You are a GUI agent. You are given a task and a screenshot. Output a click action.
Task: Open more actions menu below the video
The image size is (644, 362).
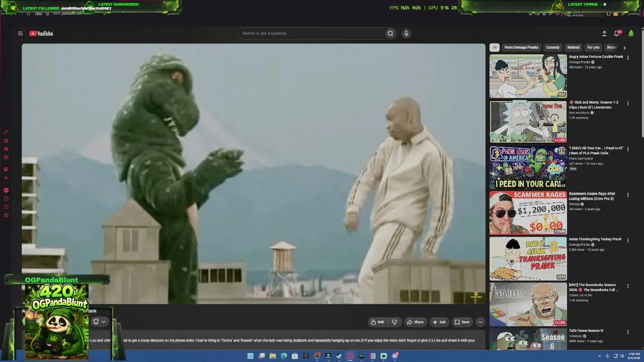pyautogui.click(x=480, y=322)
